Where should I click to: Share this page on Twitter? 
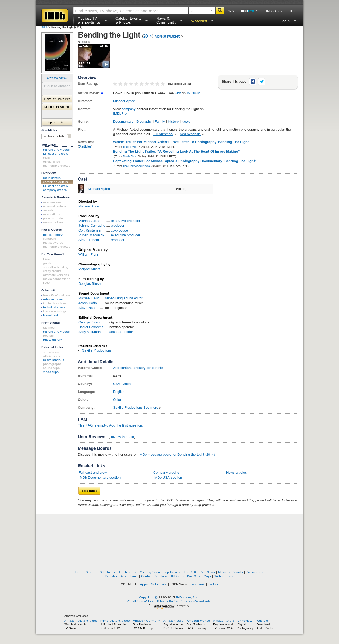click(x=262, y=82)
